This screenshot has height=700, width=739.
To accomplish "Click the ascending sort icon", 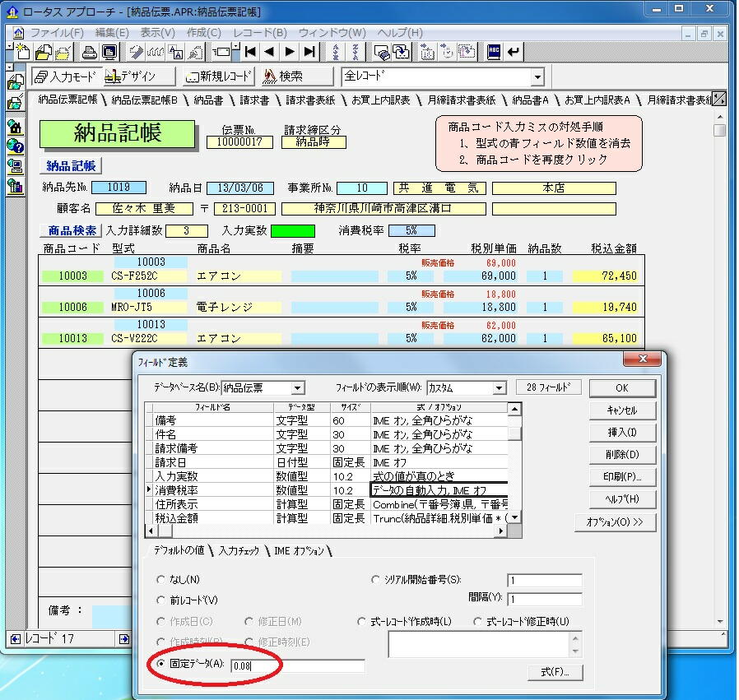I will tap(335, 52).
